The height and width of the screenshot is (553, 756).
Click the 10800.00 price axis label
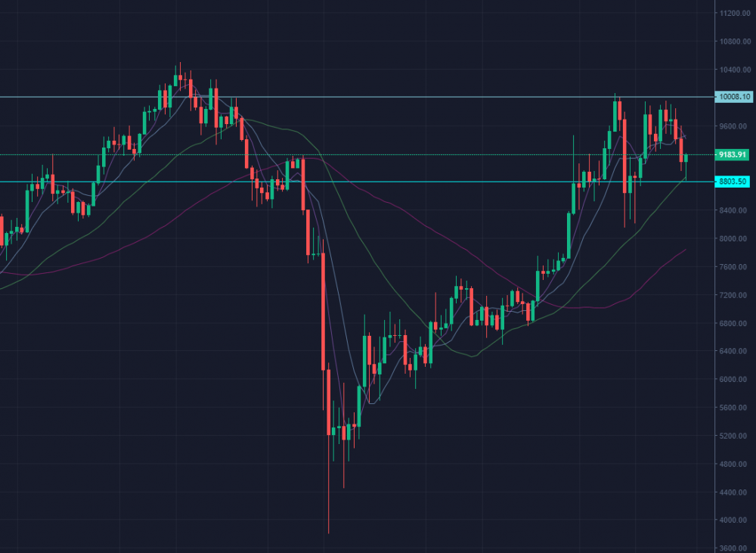[734, 42]
